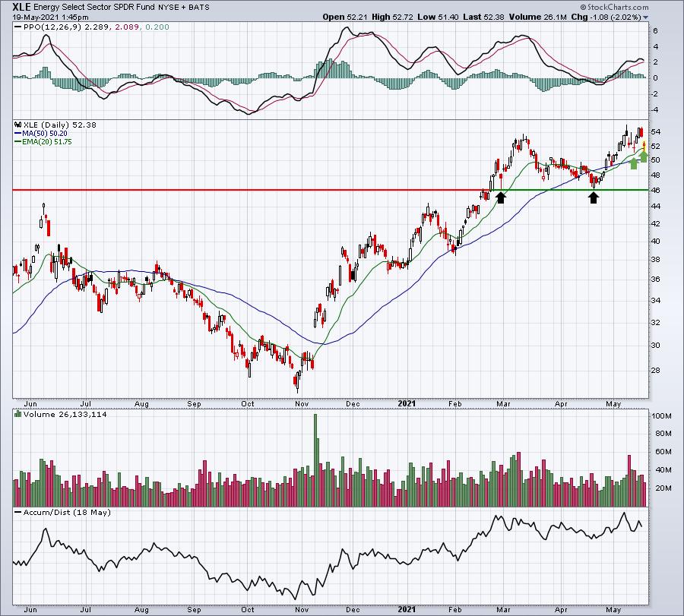Image resolution: width=684 pixels, height=616 pixels.
Task: Click the black line icon beside Accum/Dist
Action: coord(18,512)
